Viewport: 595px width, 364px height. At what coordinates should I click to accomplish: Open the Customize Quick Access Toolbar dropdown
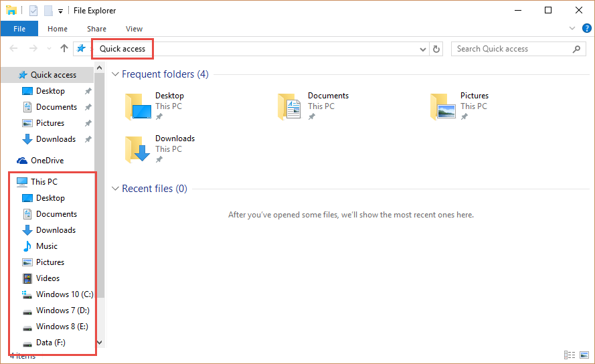tap(60, 11)
